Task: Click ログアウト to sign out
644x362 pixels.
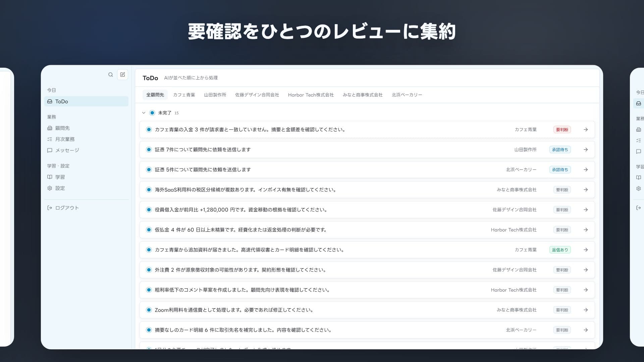Action: tap(86, 208)
